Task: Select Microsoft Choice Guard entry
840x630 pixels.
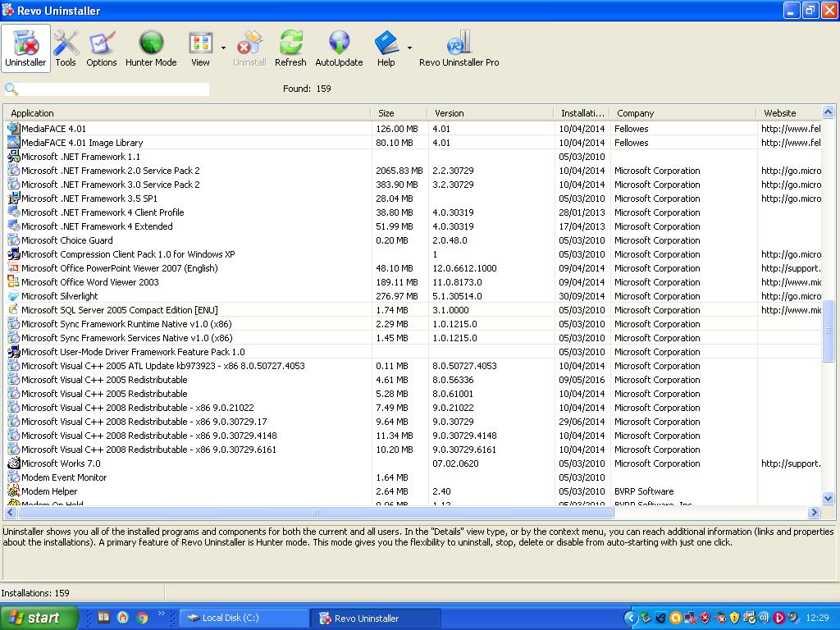Action: (67, 240)
